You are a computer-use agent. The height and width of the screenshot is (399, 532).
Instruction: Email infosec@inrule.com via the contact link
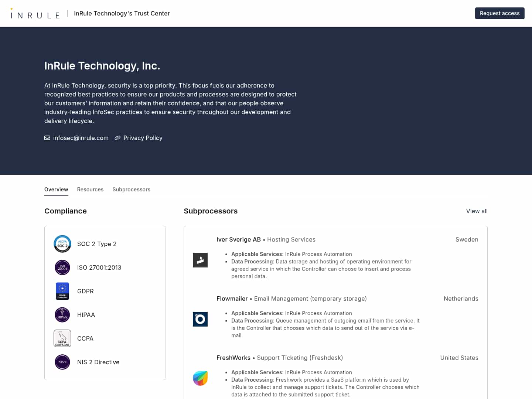point(81,138)
